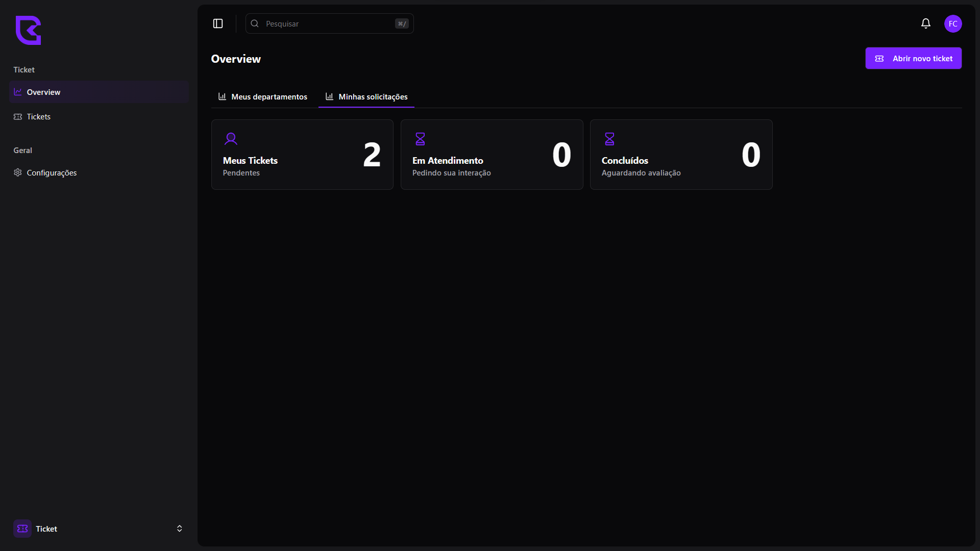Viewport: 980px width, 551px height.
Task: Click the purple app logo
Action: coord(28,30)
